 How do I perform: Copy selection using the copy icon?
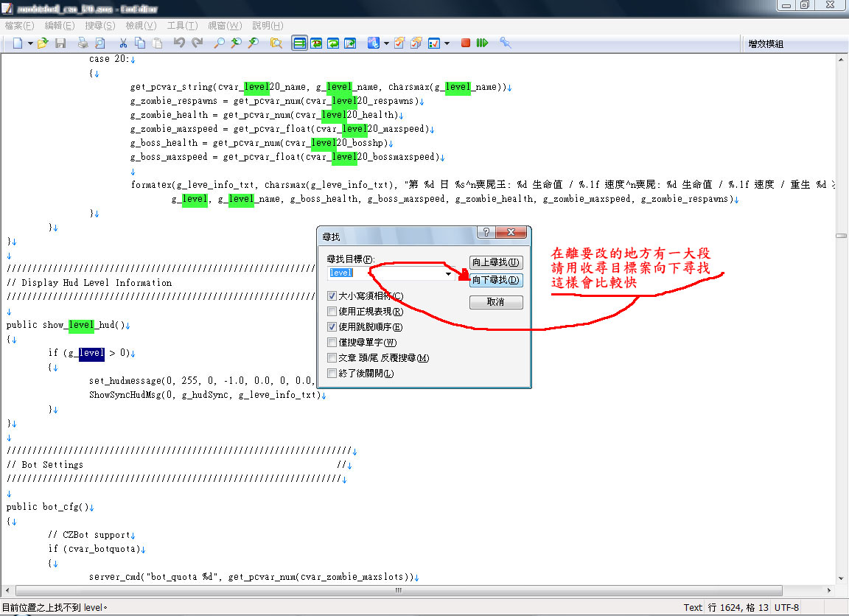pyautogui.click(x=140, y=43)
